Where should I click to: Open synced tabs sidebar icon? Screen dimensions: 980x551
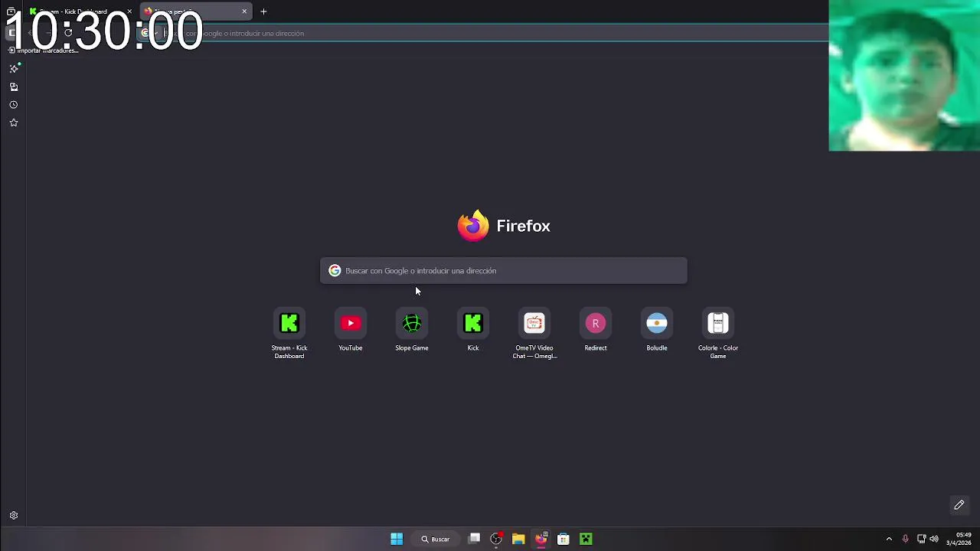tap(14, 86)
